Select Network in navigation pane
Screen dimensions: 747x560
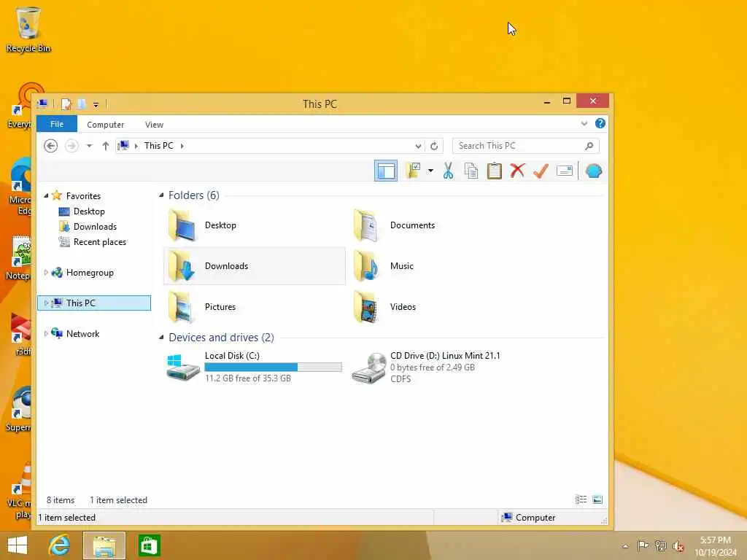[x=82, y=334]
